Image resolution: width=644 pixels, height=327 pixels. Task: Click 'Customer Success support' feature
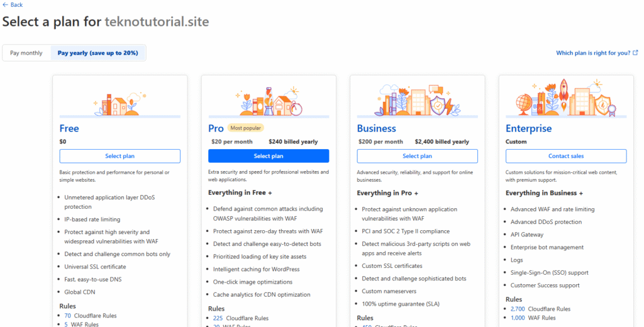click(x=545, y=285)
